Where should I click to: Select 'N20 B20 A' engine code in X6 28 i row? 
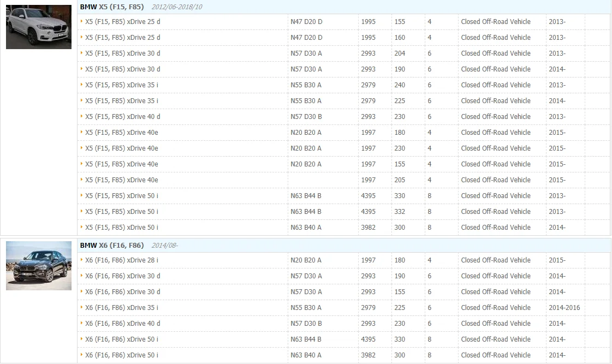tap(306, 260)
